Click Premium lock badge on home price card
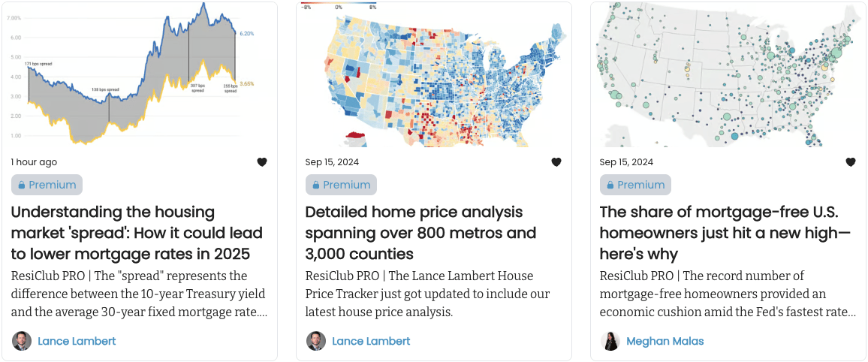 coord(341,185)
